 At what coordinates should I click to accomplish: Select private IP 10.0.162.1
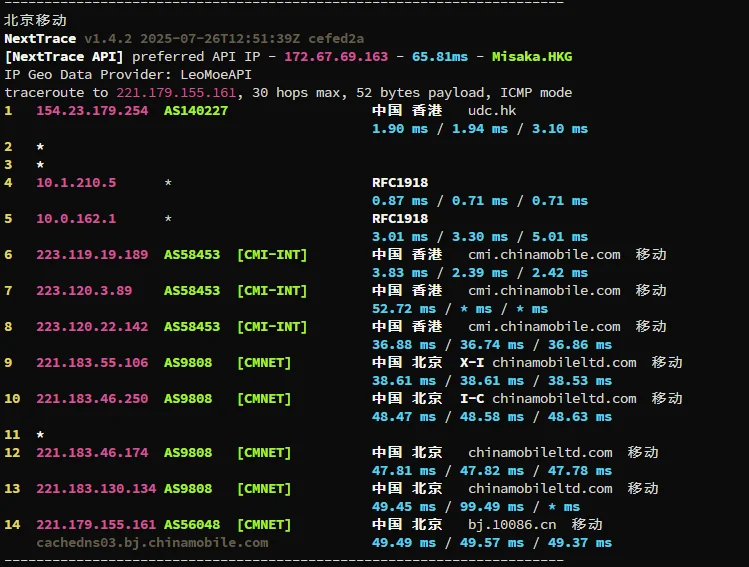pos(76,218)
